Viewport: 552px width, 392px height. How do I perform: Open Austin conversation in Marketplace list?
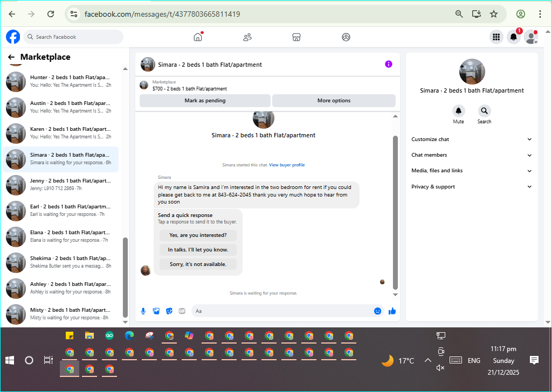pos(60,107)
